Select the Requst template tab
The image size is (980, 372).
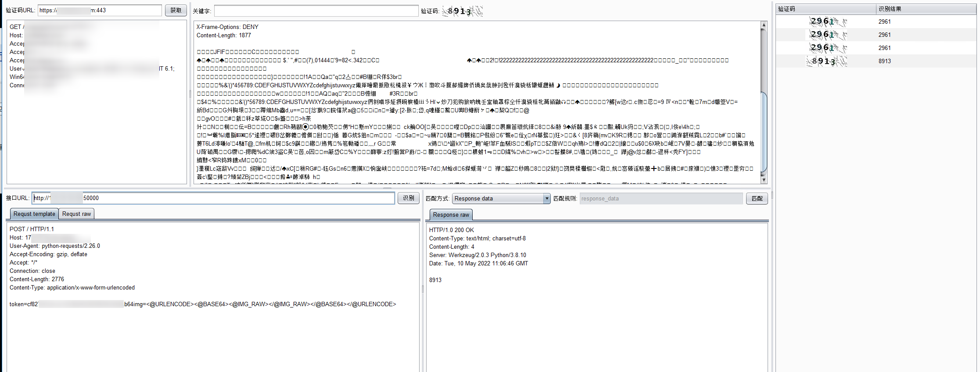tap(34, 214)
